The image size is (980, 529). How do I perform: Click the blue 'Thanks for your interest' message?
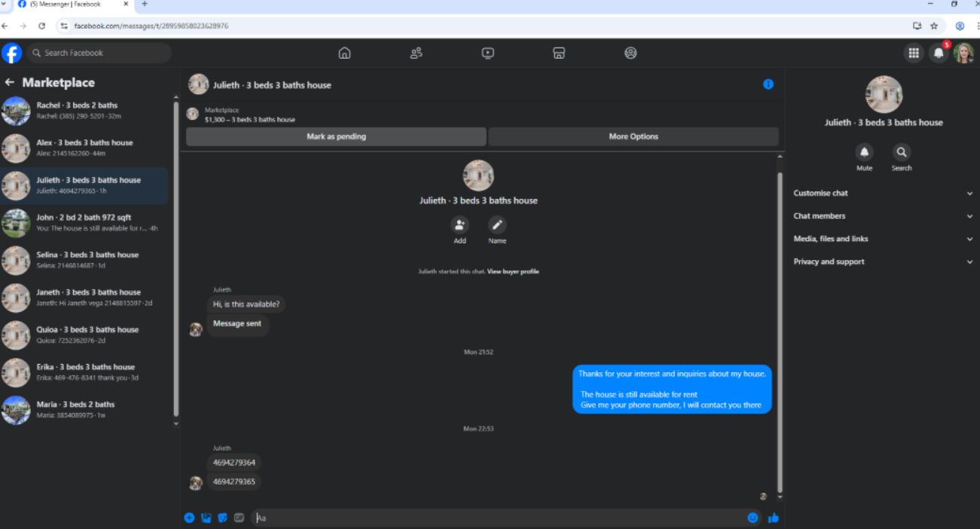tap(672, 389)
